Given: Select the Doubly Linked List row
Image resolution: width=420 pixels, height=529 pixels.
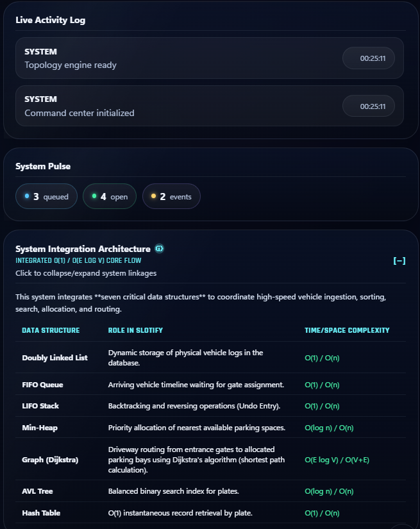Looking at the screenshot, I should click(210, 358).
